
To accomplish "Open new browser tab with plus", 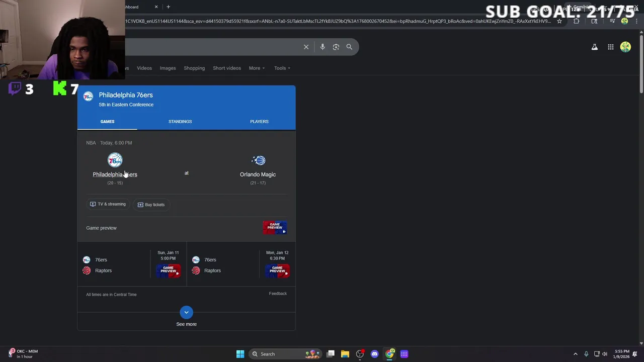I will 168,7.
